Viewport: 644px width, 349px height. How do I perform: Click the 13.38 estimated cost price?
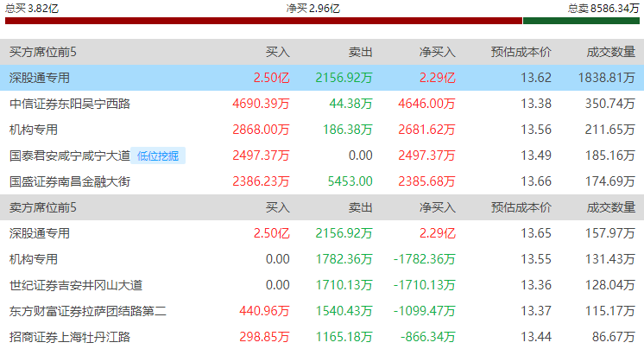pos(536,104)
